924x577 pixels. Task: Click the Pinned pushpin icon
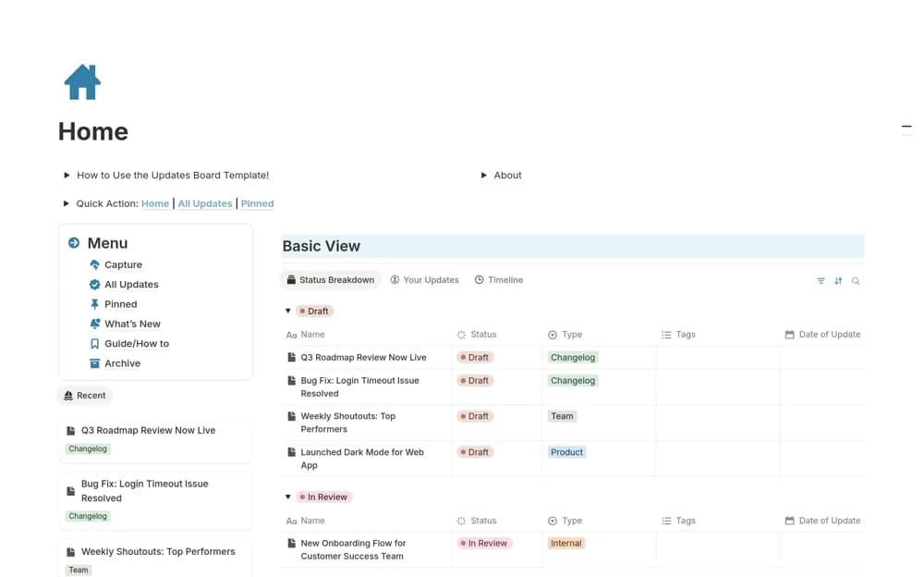point(94,304)
